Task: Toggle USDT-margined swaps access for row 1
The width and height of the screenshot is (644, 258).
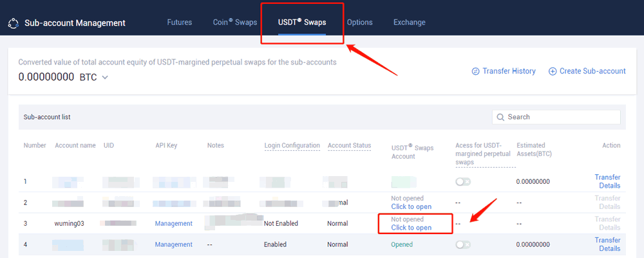Action: 463,182
